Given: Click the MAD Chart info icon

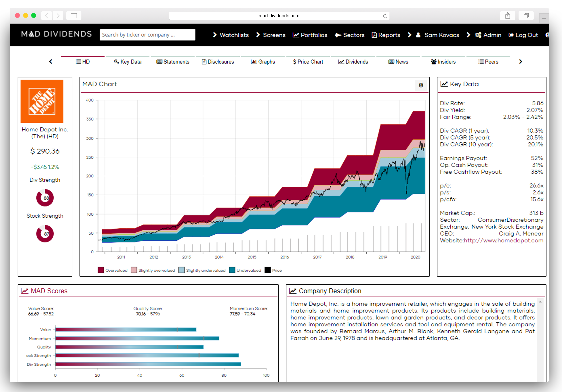Looking at the screenshot, I should pyautogui.click(x=421, y=85).
